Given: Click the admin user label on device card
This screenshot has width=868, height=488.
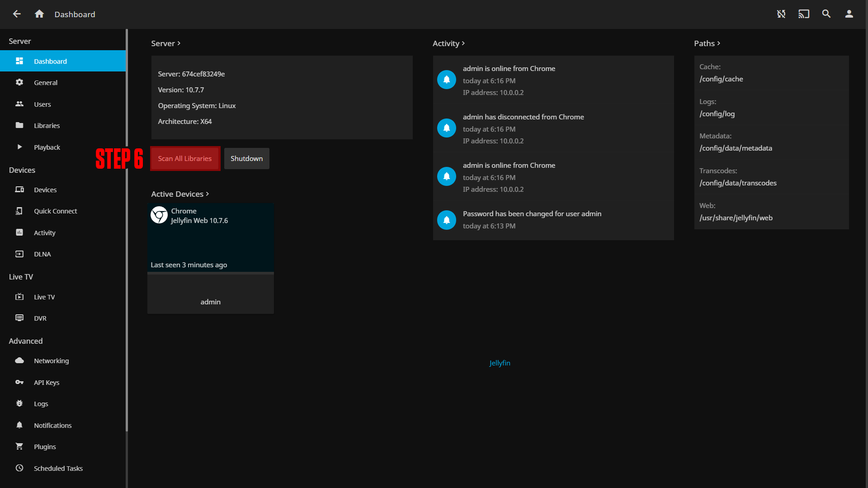Looking at the screenshot, I should [211, 302].
